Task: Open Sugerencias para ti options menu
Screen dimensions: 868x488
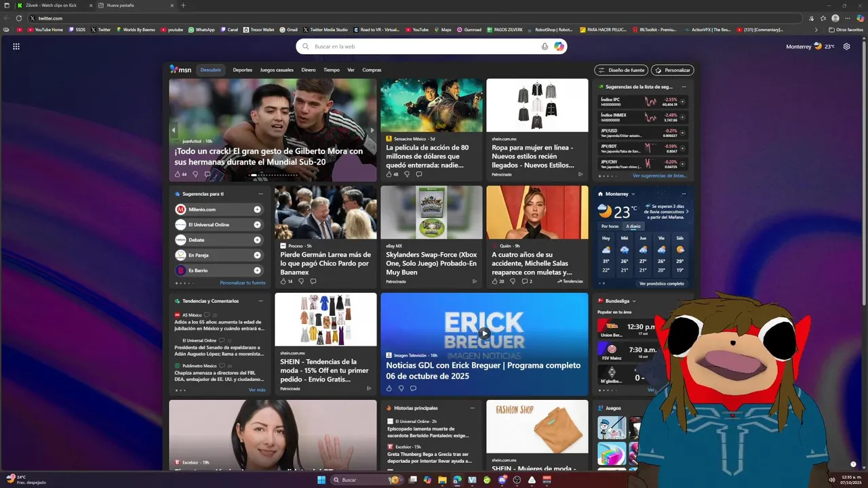Action: 260,194
